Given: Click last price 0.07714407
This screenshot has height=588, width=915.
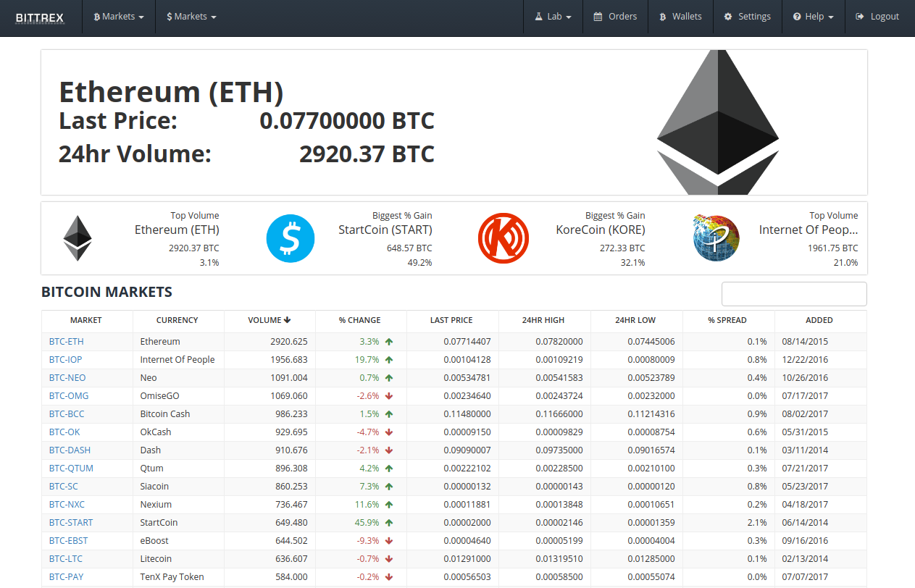Looking at the screenshot, I should tap(467, 342).
